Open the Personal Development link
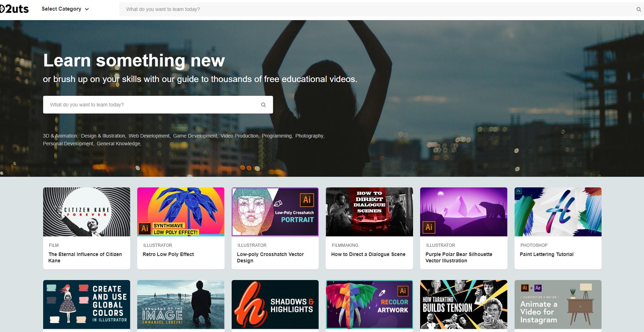Viewport: 644px width, 332px height. point(68,144)
